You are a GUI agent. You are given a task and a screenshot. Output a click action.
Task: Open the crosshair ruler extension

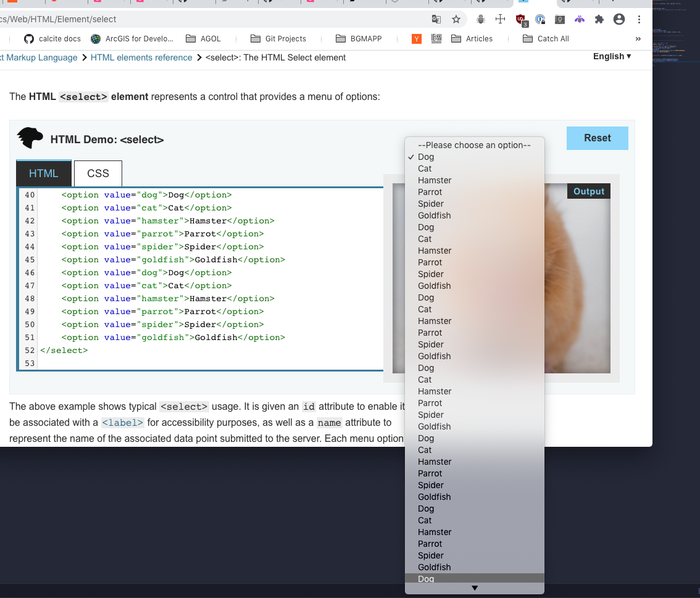[x=501, y=19]
